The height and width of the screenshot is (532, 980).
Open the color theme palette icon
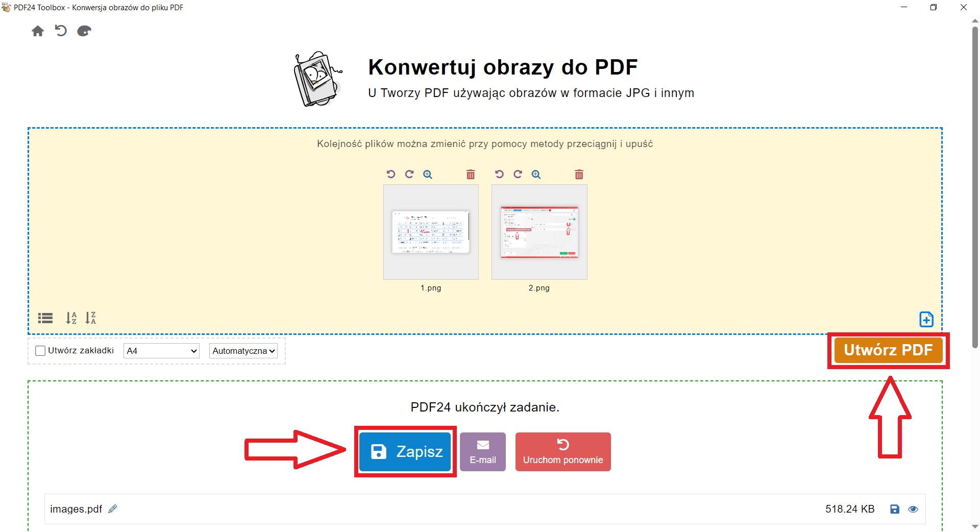pos(84,31)
